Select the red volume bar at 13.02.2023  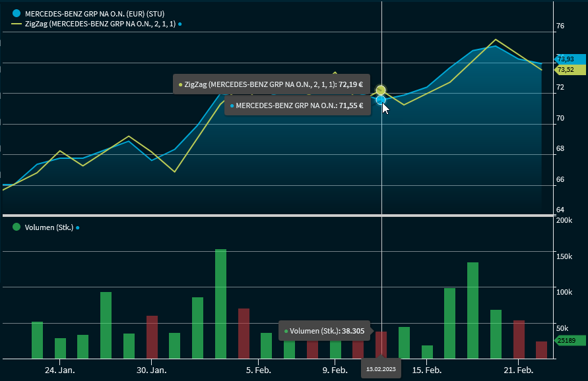[x=381, y=345]
